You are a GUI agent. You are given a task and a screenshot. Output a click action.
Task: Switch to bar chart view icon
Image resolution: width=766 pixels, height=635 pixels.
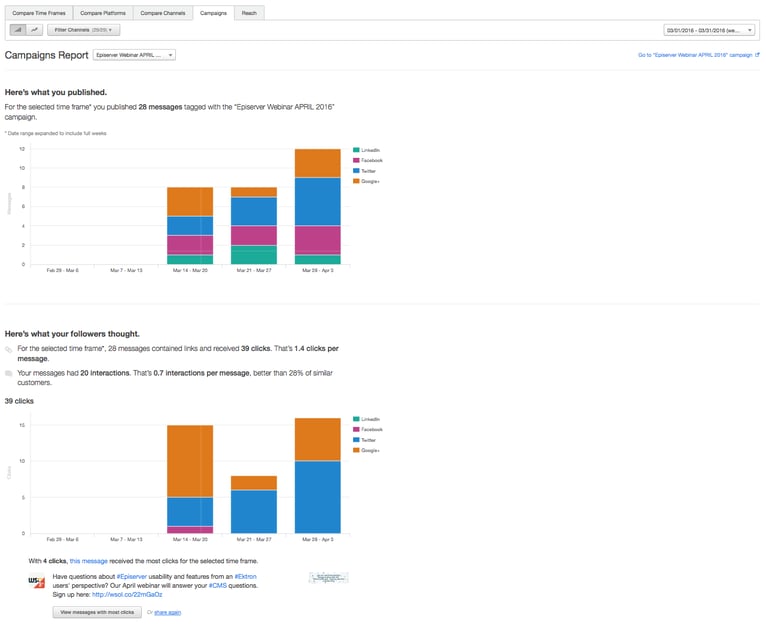(18, 30)
